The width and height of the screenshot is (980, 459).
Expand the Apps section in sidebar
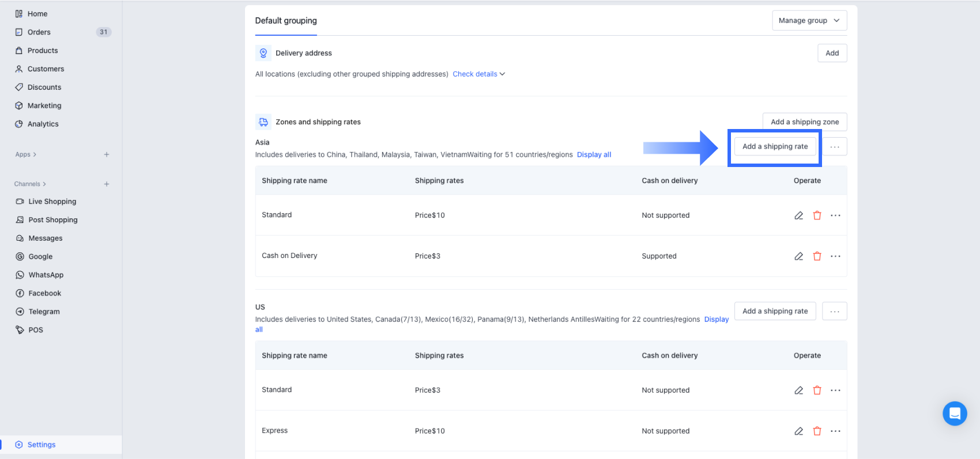(26, 154)
